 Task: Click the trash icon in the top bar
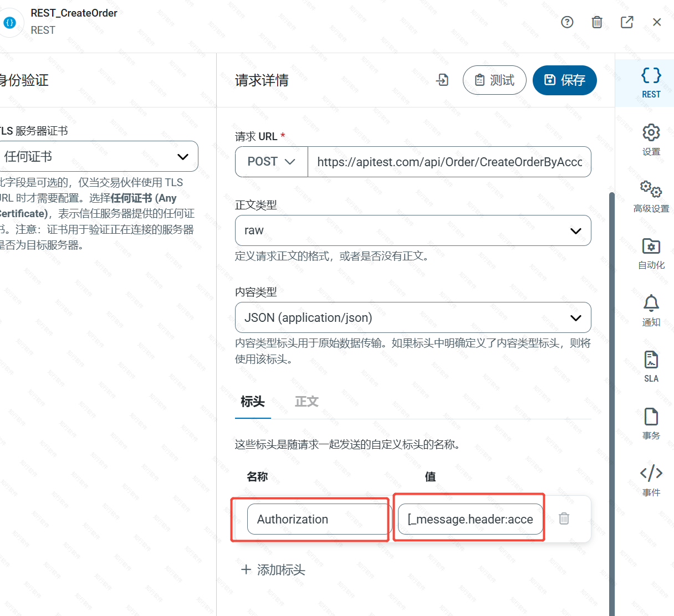pyautogui.click(x=597, y=22)
